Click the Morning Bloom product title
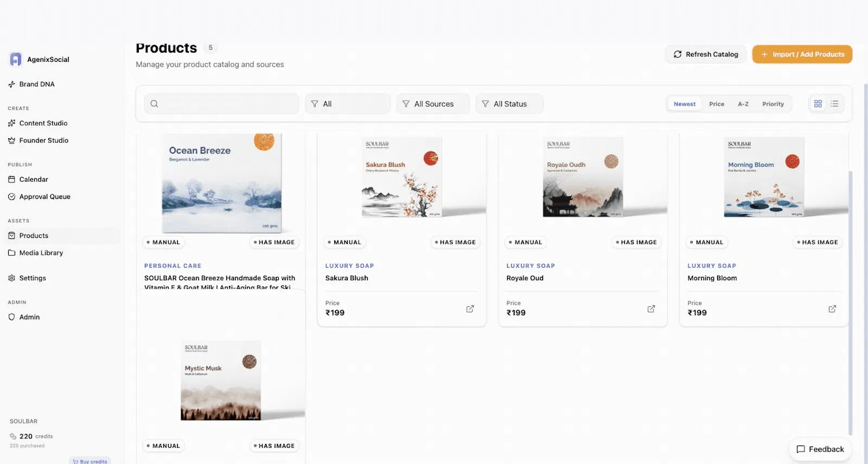Viewport: 868px width, 464px height. tap(712, 278)
